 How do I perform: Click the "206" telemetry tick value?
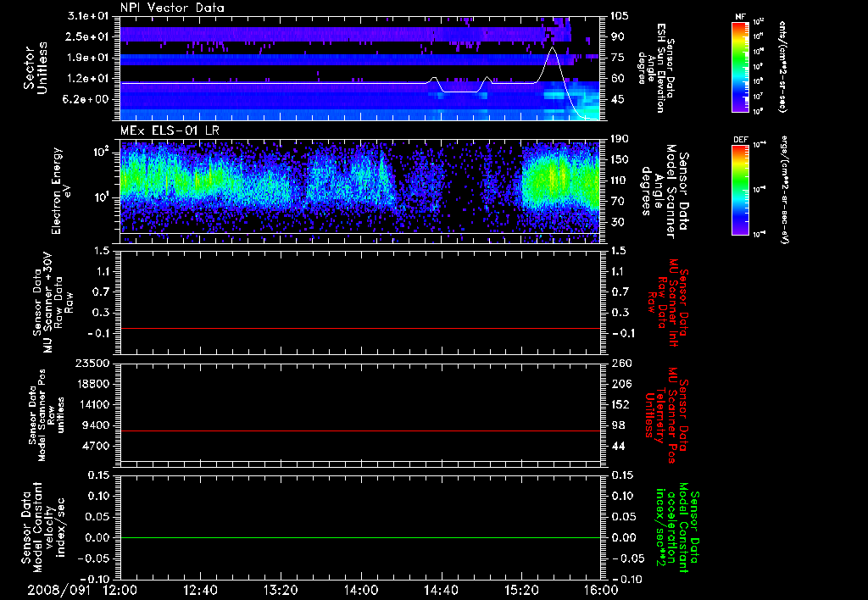[620, 384]
